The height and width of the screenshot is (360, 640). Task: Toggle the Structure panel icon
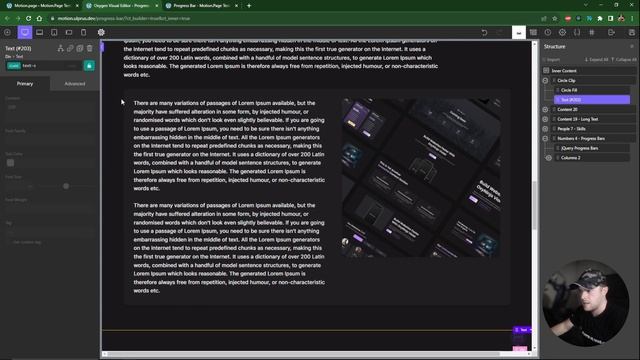pos(533,32)
